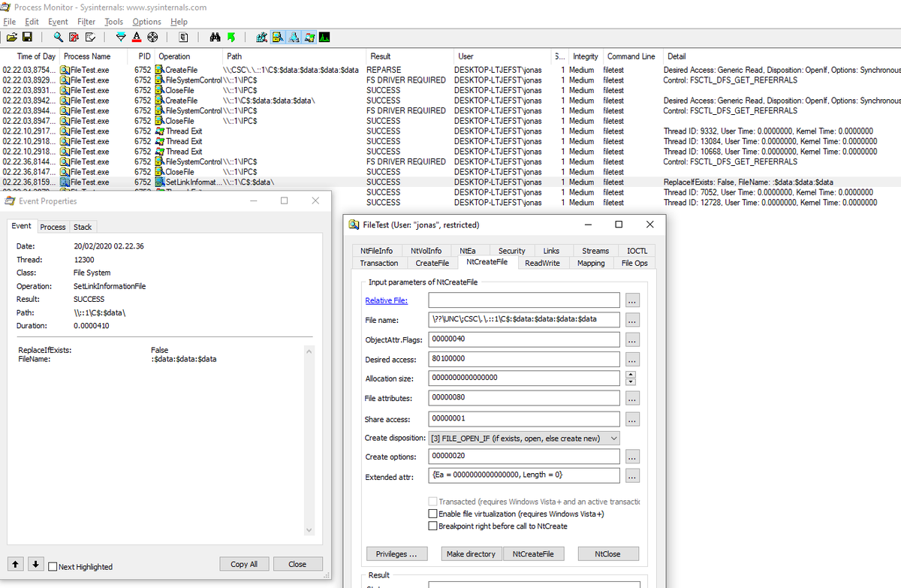Viewport: 901px width, 588px height.
Task: Check Breakpoint right before call to NtCreate
Action: tap(432, 526)
